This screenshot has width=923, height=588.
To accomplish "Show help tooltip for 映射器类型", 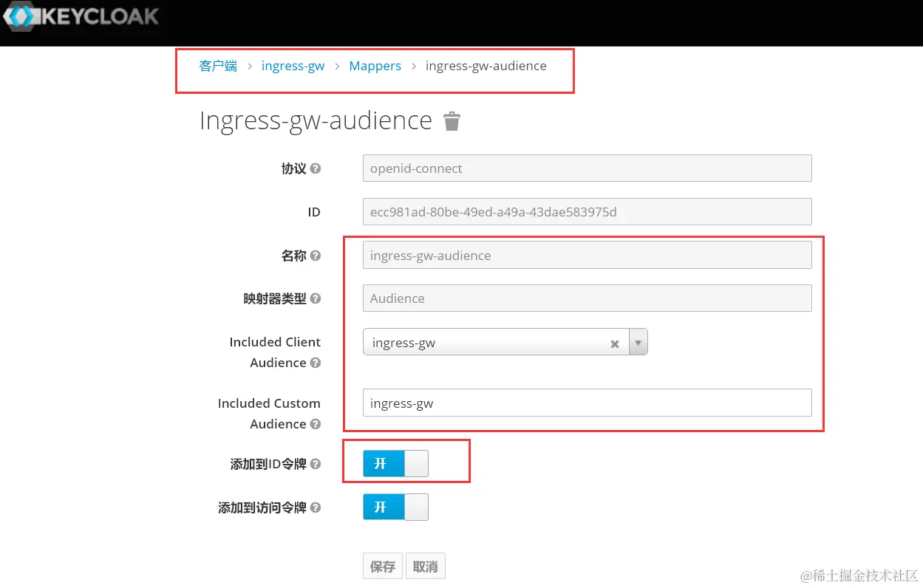I will 316,299.
